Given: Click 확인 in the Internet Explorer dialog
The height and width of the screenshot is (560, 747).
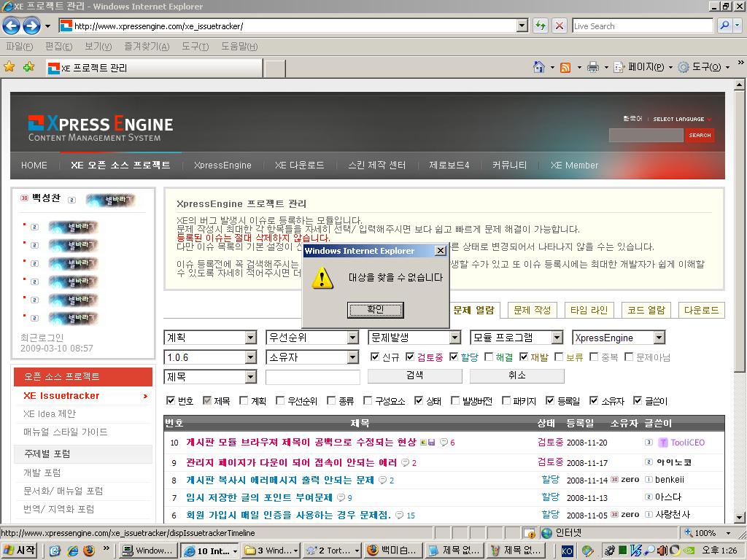Looking at the screenshot, I should 376,309.
